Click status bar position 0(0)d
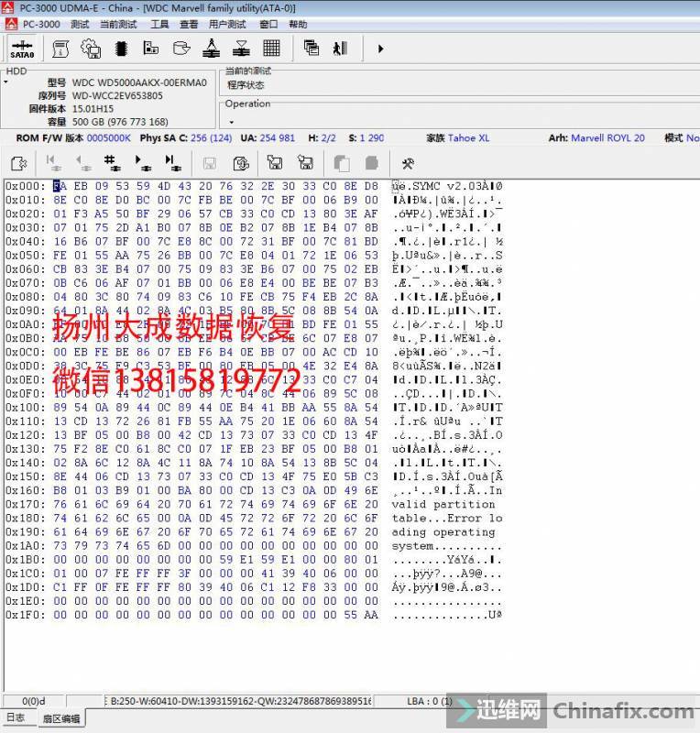The image size is (700, 733). [x=34, y=701]
